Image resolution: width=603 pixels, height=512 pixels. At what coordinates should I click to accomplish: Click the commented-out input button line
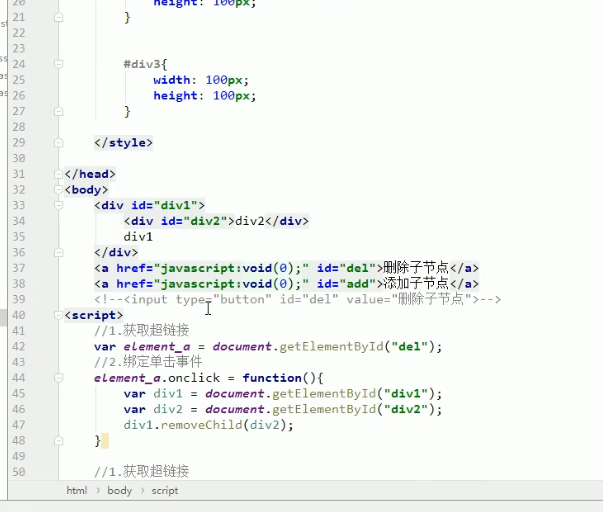[298, 299]
